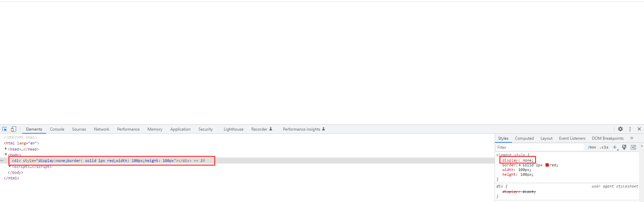Open the Lighthouse tab

point(234,129)
